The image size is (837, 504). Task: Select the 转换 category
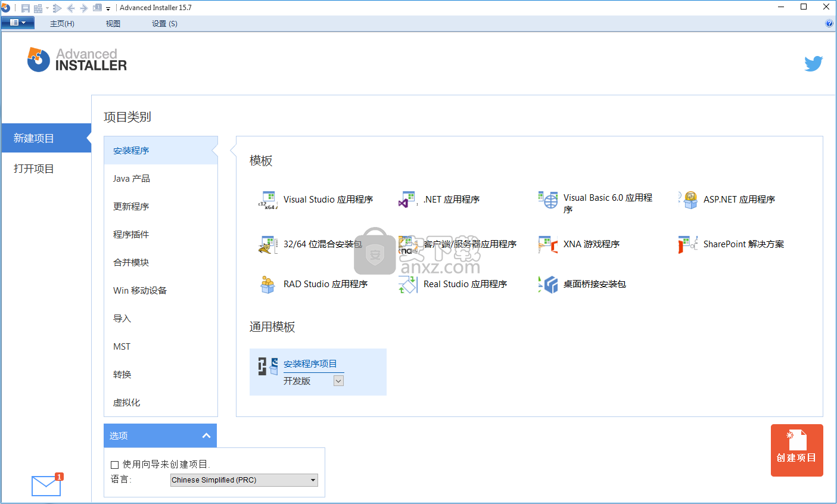pyautogui.click(x=161, y=375)
